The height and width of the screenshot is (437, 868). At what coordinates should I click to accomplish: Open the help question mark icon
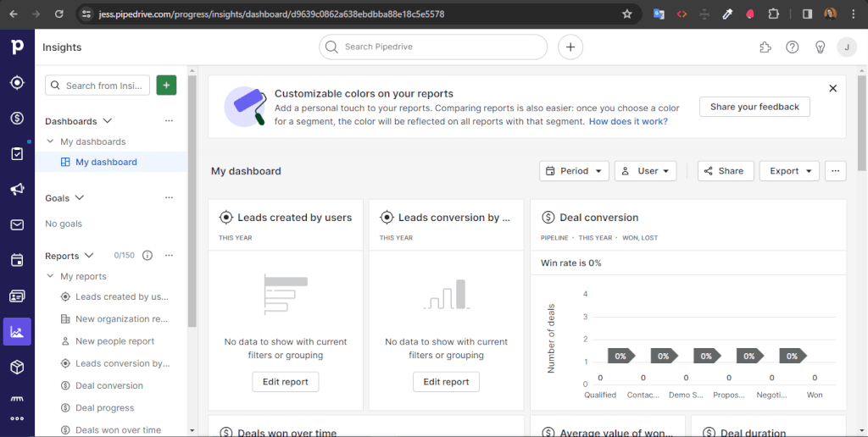(x=793, y=47)
